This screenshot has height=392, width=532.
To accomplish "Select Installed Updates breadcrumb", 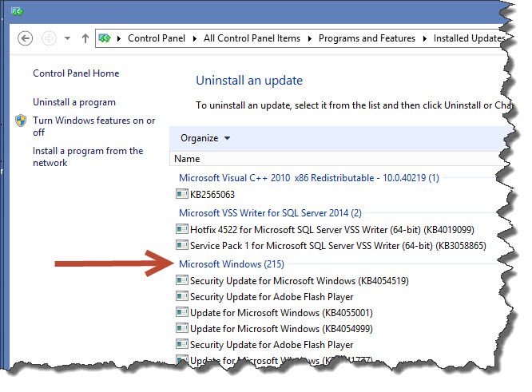I will pyautogui.click(x=469, y=38).
